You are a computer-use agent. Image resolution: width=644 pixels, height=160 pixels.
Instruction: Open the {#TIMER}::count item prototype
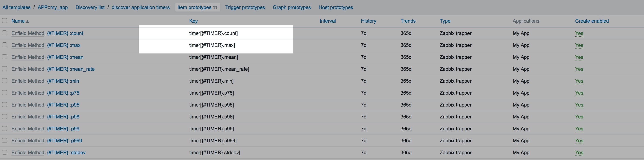[x=65, y=33]
